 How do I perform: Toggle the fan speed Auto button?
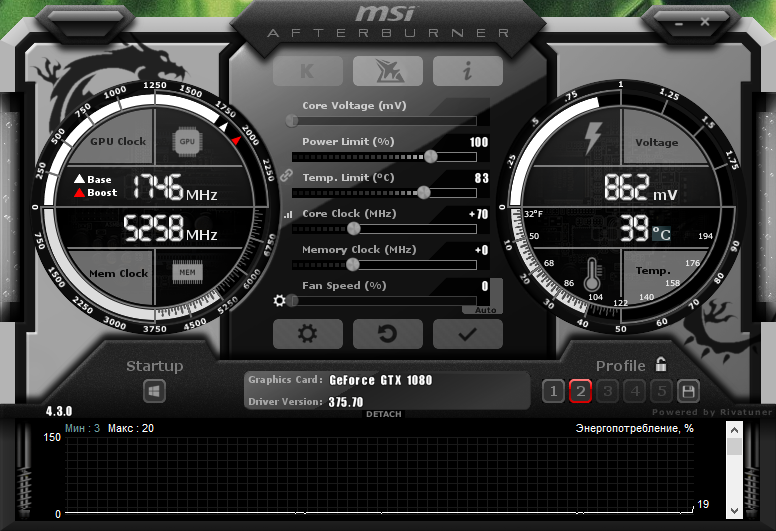coord(485,310)
